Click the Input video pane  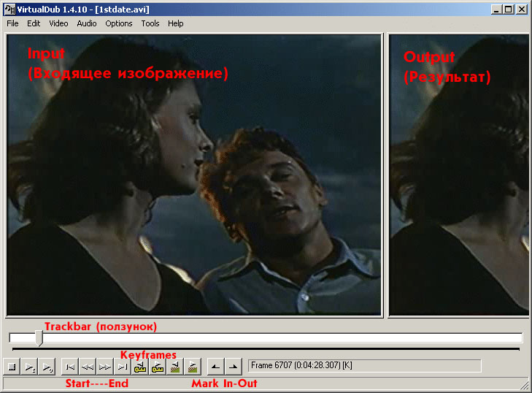[x=194, y=175]
